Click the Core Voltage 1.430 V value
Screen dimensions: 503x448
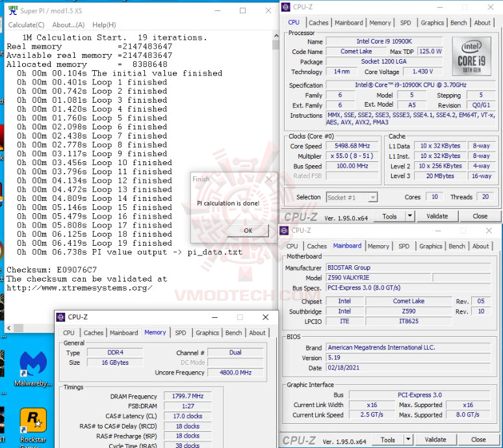point(423,72)
